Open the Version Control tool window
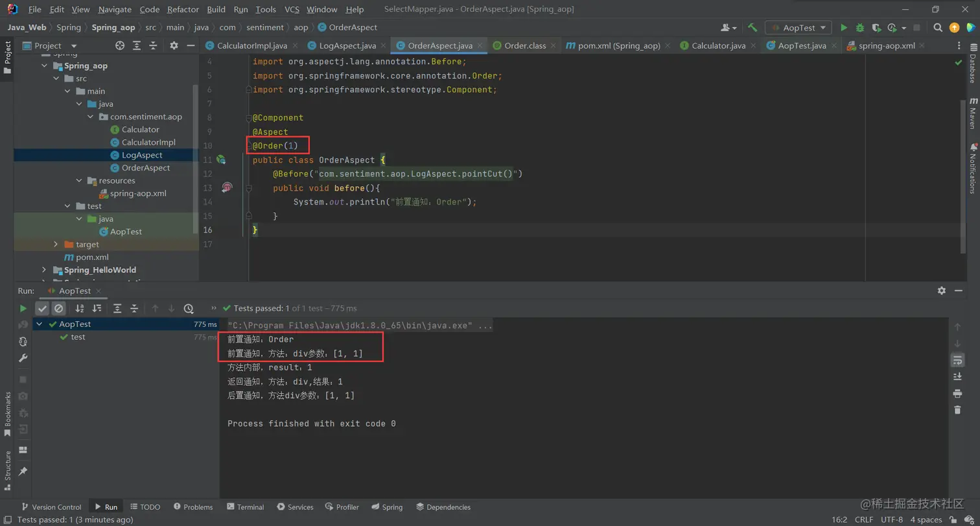The width and height of the screenshot is (980, 526). coord(51,507)
